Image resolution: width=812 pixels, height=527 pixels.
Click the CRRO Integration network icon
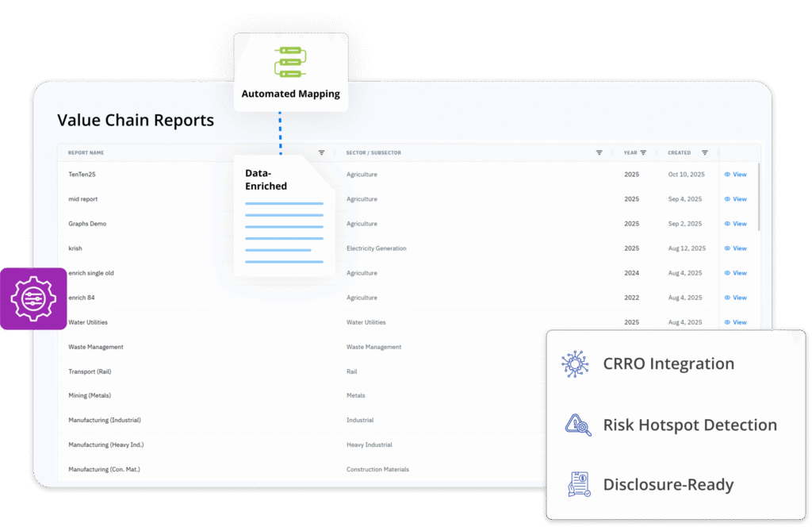click(576, 364)
